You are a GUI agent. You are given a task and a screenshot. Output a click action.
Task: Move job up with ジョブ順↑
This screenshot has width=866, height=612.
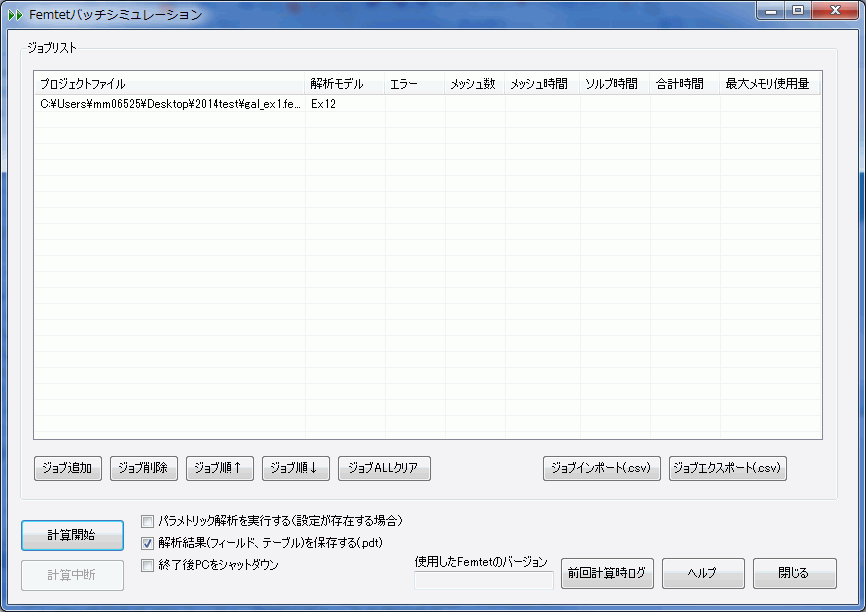click(220, 468)
